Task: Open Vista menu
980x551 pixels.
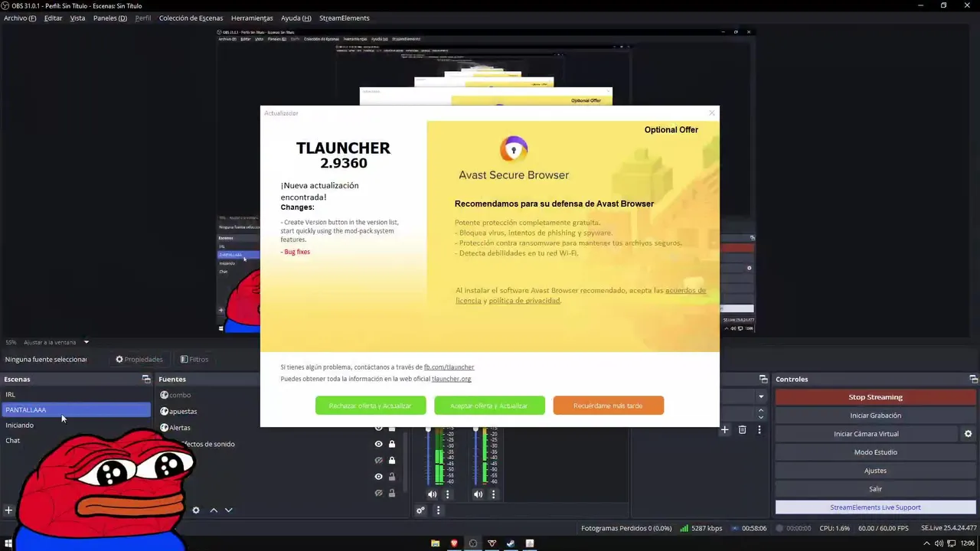Action: coord(77,18)
